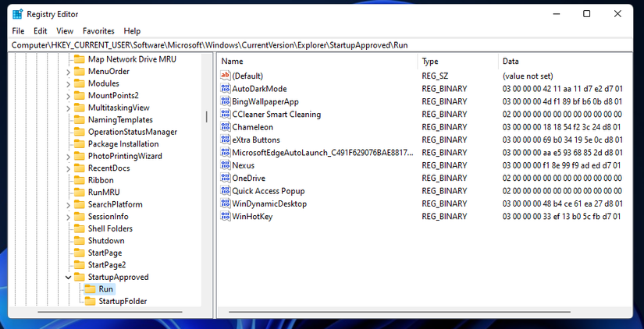This screenshot has height=329, width=644.
Task: Open the Help menu
Action: point(132,30)
